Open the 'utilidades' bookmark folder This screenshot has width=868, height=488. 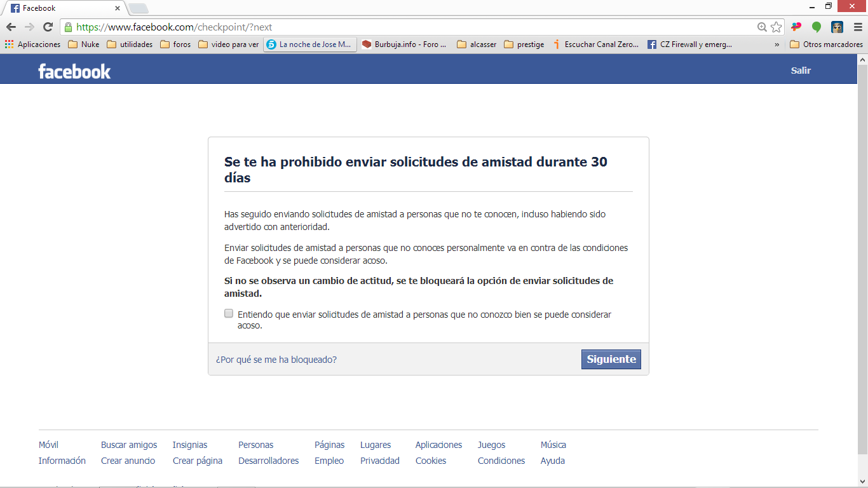point(130,44)
